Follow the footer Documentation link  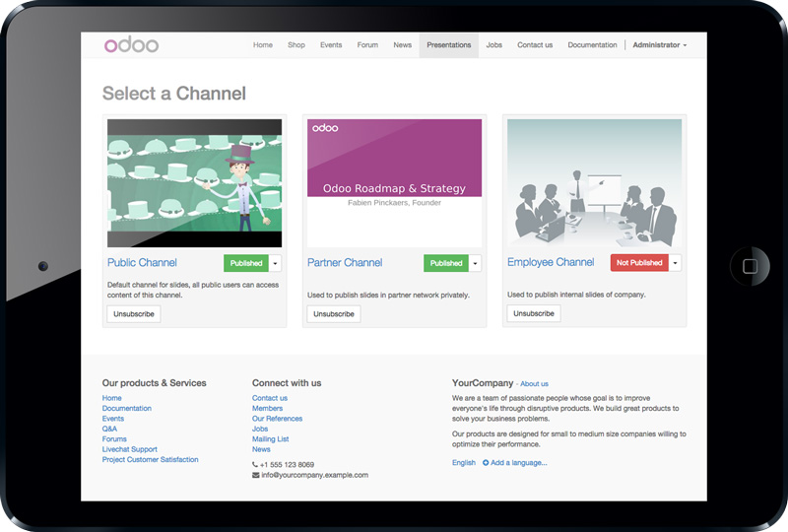[127, 408]
